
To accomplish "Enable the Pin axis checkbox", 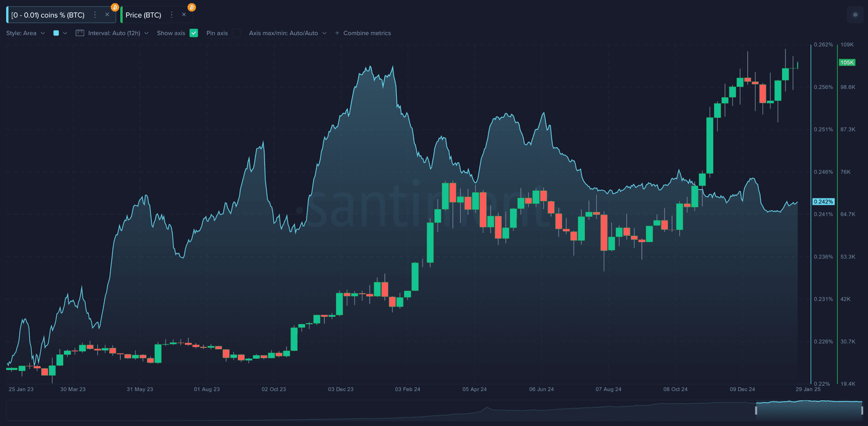I will pyautogui.click(x=236, y=33).
